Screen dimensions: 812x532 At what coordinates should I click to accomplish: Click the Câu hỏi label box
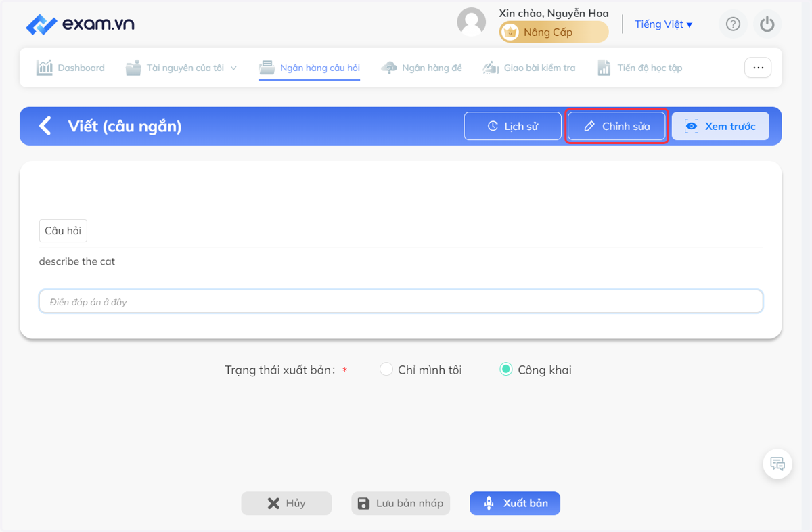pyautogui.click(x=63, y=231)
